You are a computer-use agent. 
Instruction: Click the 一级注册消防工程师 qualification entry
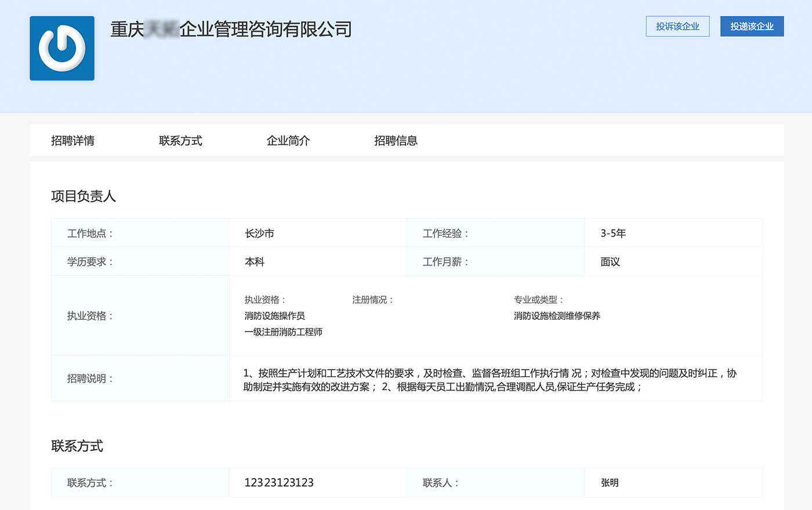(x=283, y=332)
